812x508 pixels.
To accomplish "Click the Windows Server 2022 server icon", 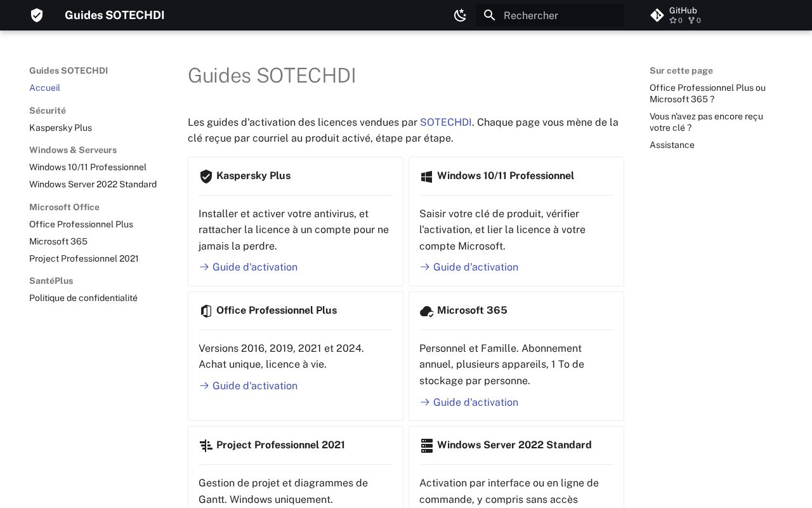I will [x=426, y=446].
